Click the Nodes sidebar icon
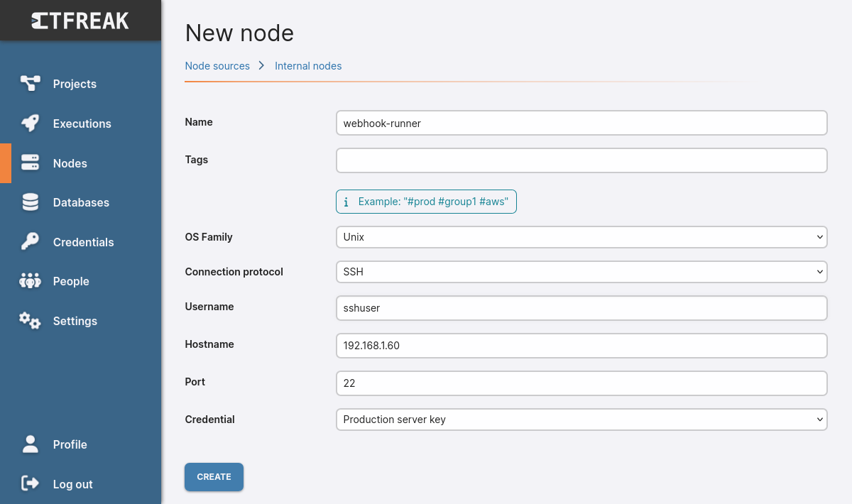The width and height of the screenshot is (852, 504). (x=30, y=163)
